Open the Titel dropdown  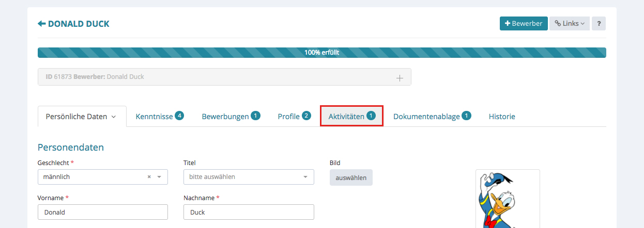pos(248,177)
